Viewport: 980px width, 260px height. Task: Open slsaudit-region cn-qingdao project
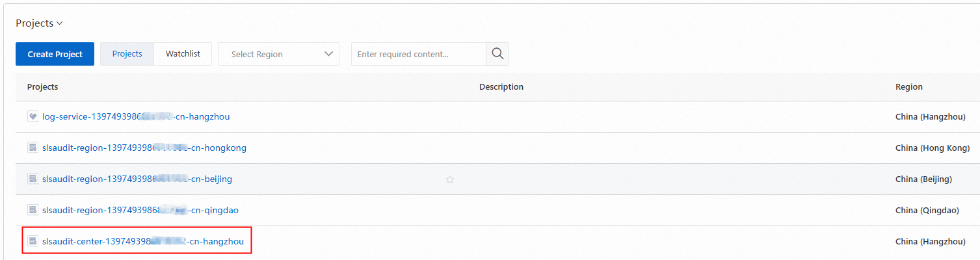coord(140,210)
